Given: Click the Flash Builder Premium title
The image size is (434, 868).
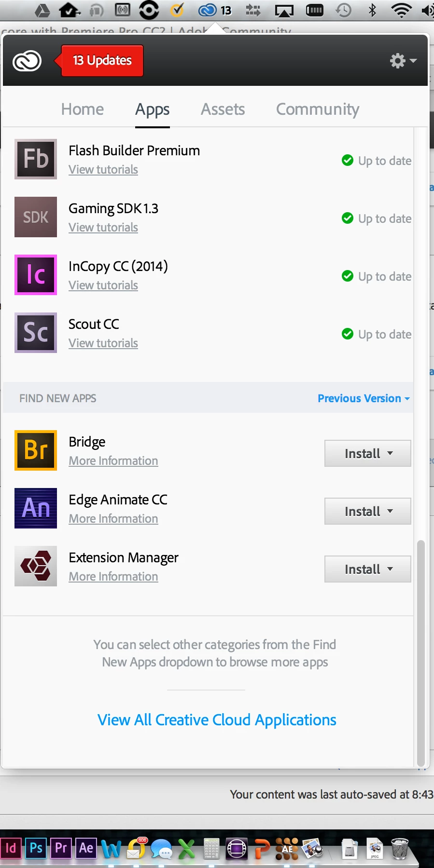Looking at the screenshot, I should click(x=134, y=150).
